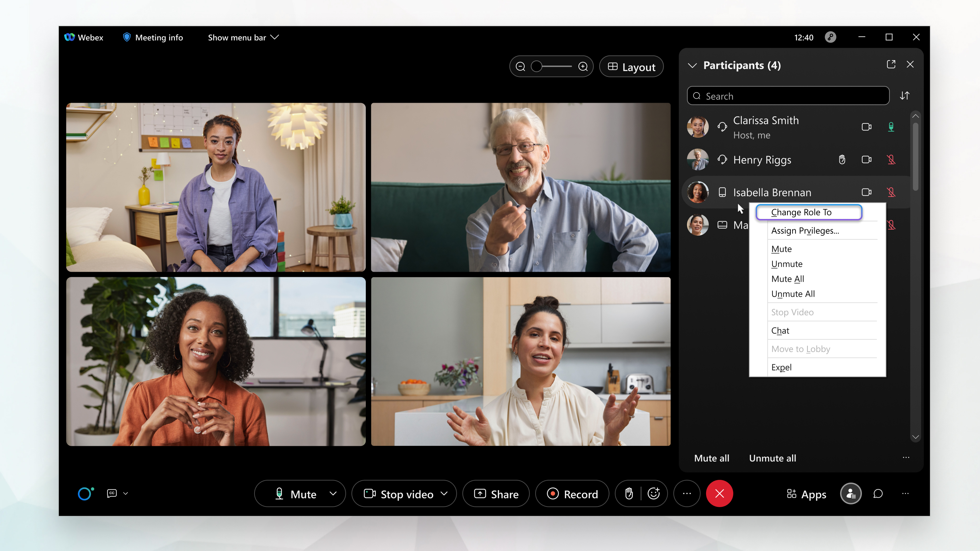Choose Expel from the context menu
The width and height of the screenshot is (980, 551).
point(781,367)
